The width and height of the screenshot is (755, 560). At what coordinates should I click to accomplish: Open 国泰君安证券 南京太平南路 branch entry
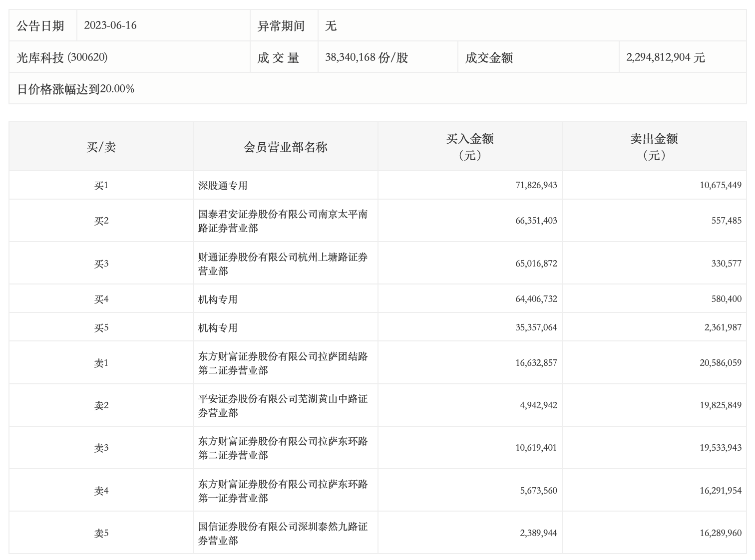coord(283,221)
